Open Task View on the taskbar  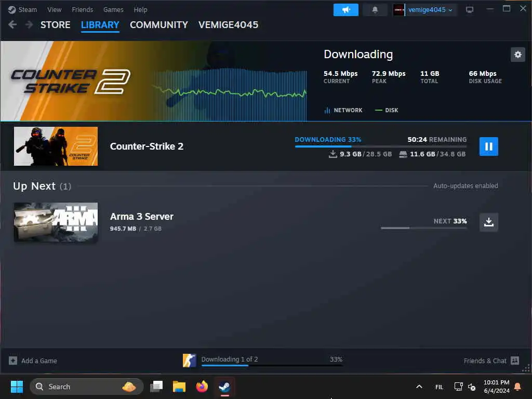pos(156,387)
